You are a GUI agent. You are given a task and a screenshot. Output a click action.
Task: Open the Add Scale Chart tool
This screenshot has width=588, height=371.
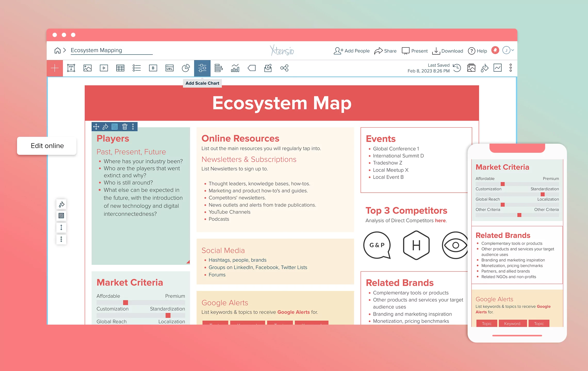point(202,68)
